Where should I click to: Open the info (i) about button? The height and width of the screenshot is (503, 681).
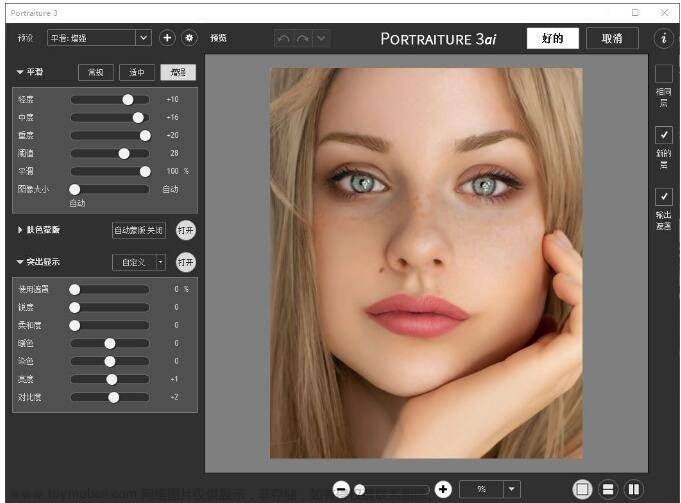(664, 38)
